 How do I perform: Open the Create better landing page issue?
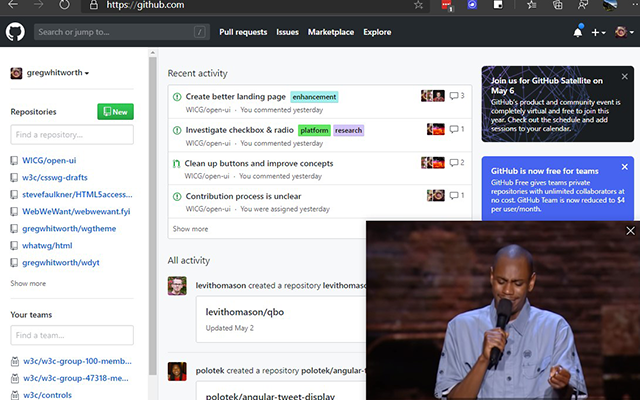point(236,97)
